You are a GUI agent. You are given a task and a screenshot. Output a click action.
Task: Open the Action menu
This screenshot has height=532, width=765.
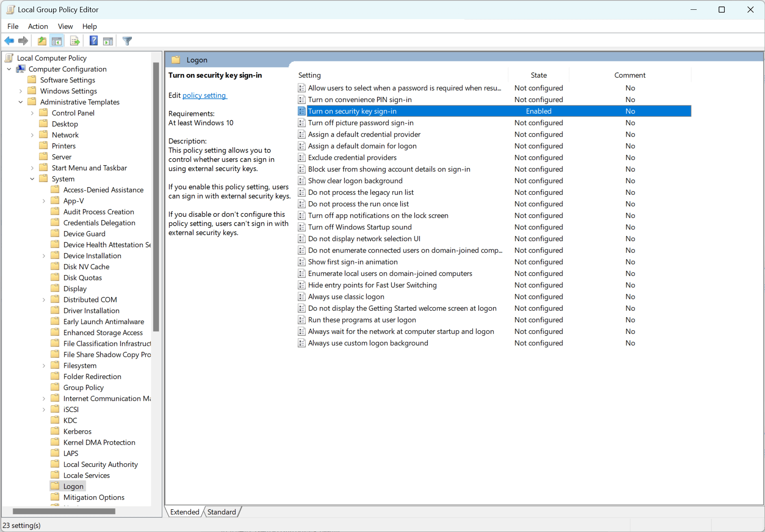tap(38, 26)
